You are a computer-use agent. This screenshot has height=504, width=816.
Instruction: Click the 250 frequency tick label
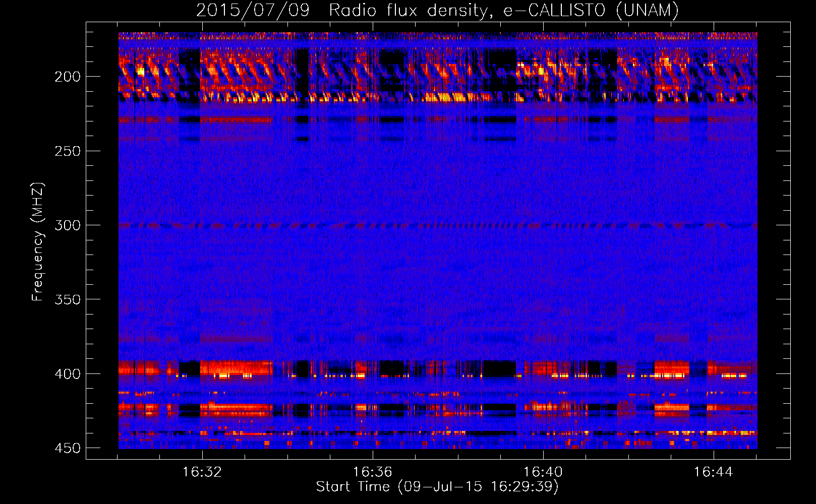68,151
